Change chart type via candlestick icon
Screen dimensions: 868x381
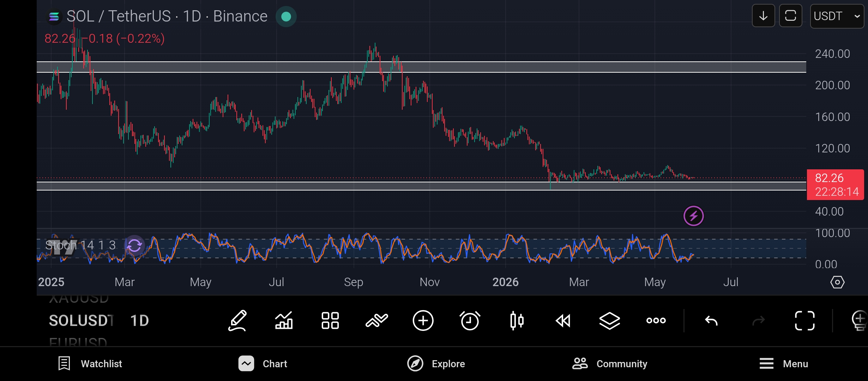(517, 321)
